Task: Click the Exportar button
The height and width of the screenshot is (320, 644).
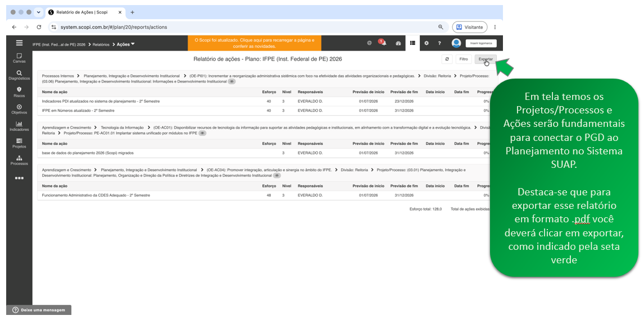Action: coord(486,59)
